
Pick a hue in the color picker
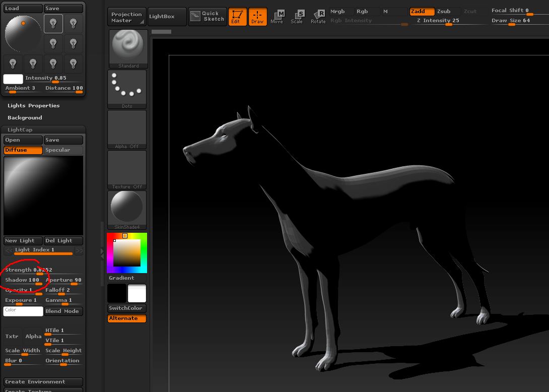(127, 253)
